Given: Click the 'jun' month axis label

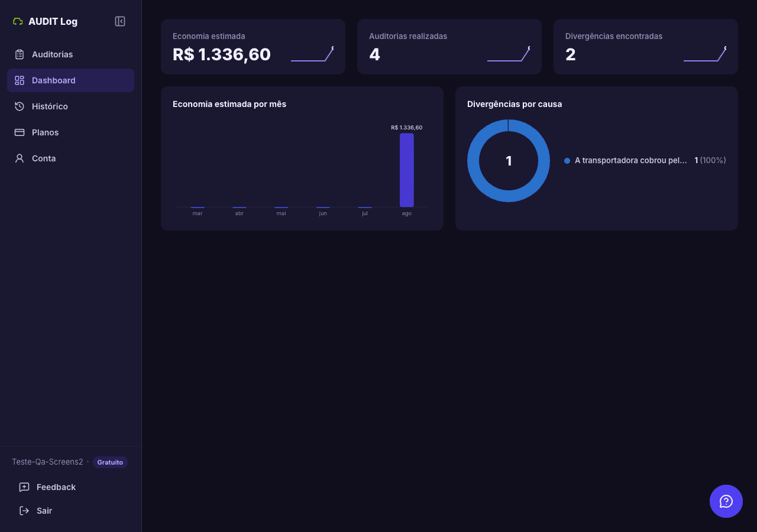Looking at the screenshot, I should click(323, 213).
